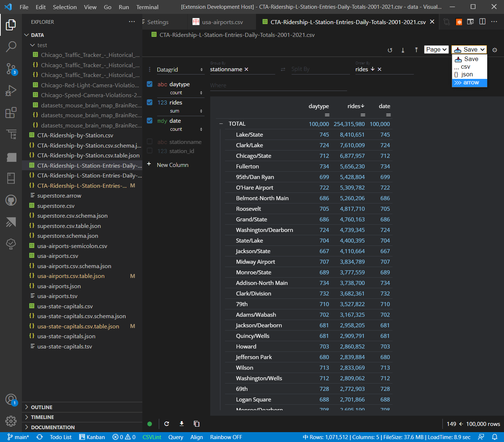Collapse the test folder
Screen dimensions: 504x442
click(32, 45)
